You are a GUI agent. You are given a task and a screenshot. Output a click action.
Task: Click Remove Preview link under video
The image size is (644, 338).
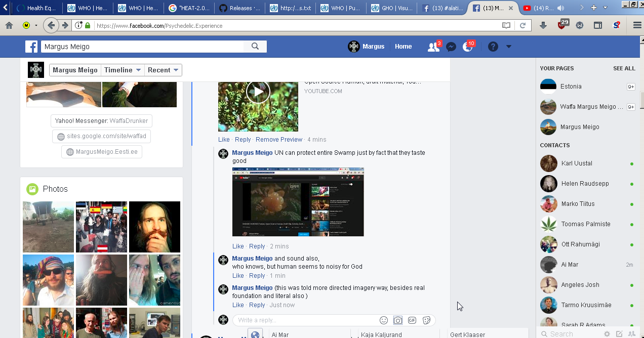[278, 140]
